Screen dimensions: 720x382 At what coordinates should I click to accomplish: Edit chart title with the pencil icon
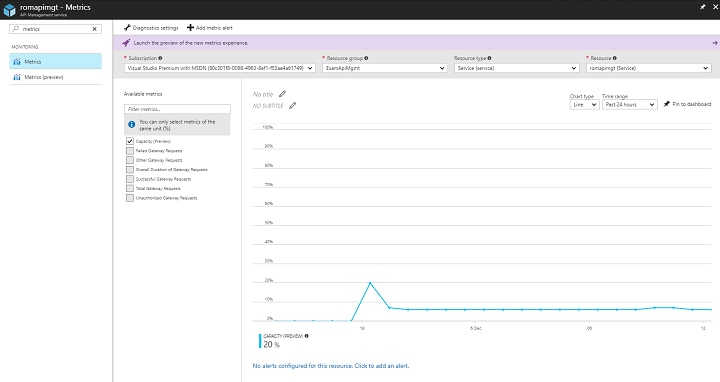pyautogui.click(x=282, y=94)
